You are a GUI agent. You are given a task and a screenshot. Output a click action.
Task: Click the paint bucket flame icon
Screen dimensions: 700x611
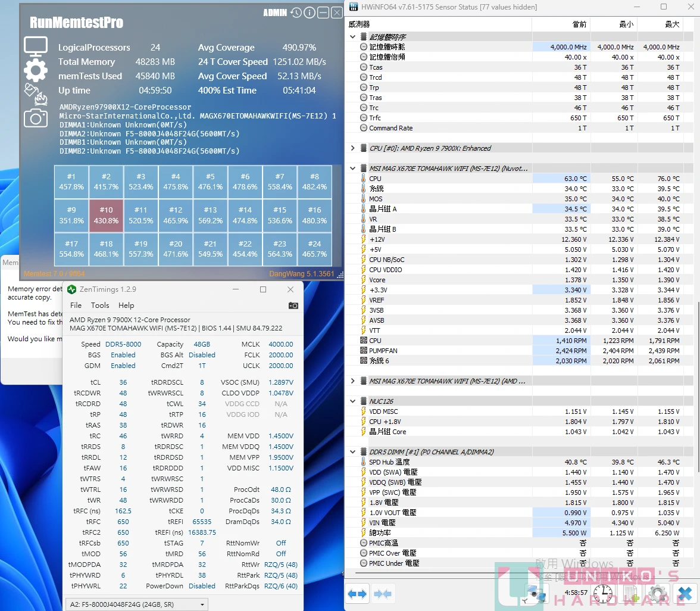click(x=36, y=94)
